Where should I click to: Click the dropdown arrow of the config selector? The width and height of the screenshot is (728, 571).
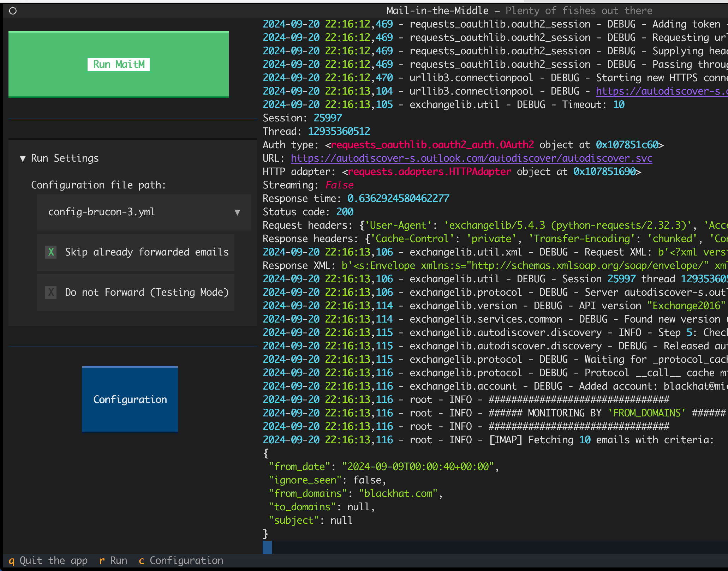click(237, 212)
